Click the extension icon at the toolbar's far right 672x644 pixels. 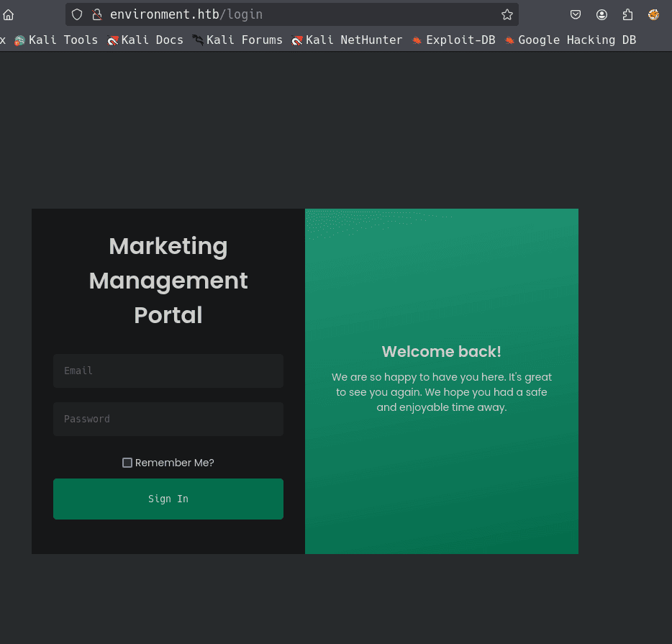[653, 14]
